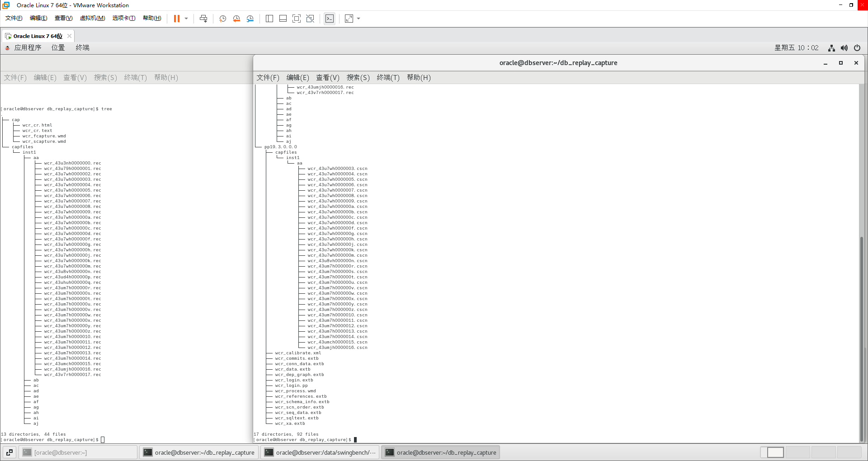Open VMware 帮助(H) menu
868x461 pixels.
click(x=152, y=18)
